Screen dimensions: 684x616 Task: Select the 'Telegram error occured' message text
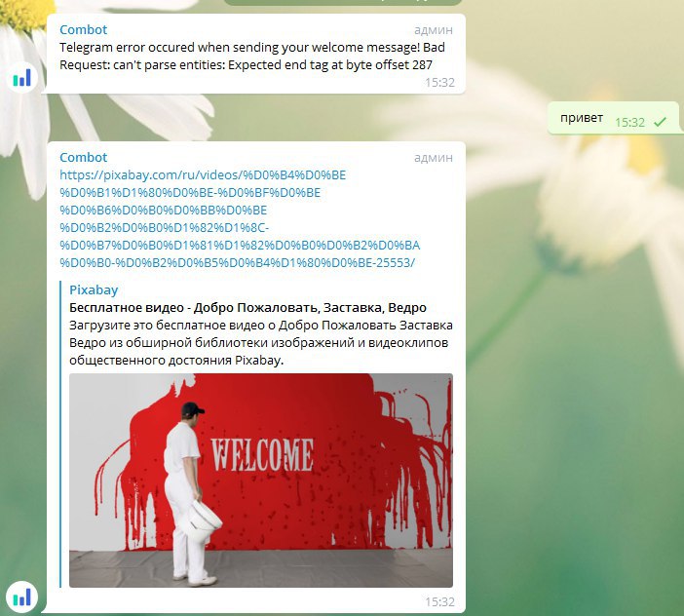pyautogui.click(x=252, y=56)
